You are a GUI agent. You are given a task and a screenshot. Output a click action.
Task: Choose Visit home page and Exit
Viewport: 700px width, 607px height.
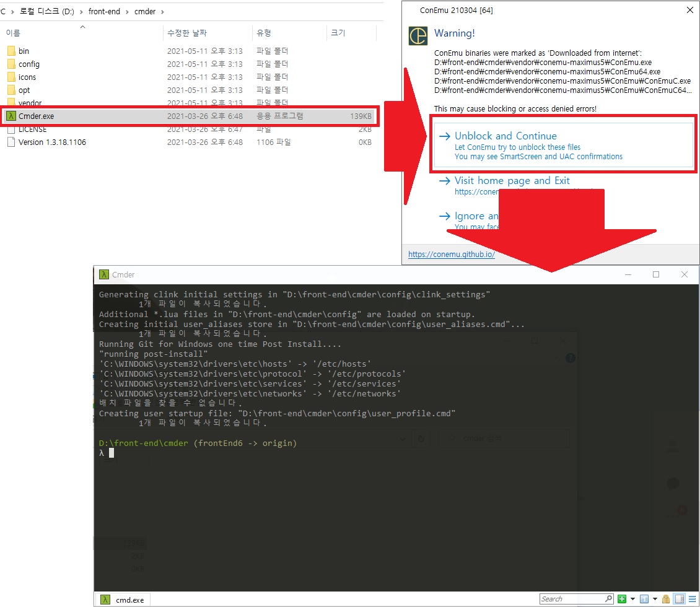[512, 180]
